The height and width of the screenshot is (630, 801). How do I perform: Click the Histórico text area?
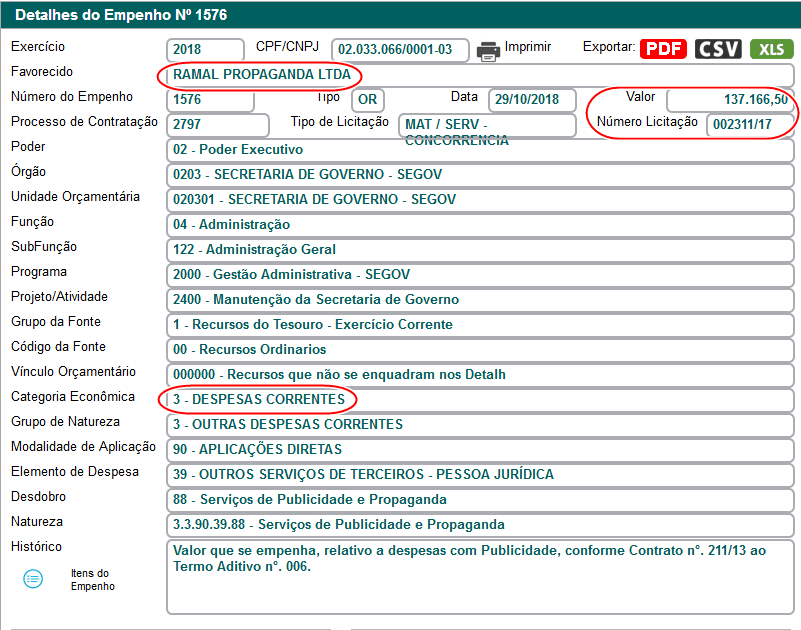pyautogui.click(x=480, y=577)
